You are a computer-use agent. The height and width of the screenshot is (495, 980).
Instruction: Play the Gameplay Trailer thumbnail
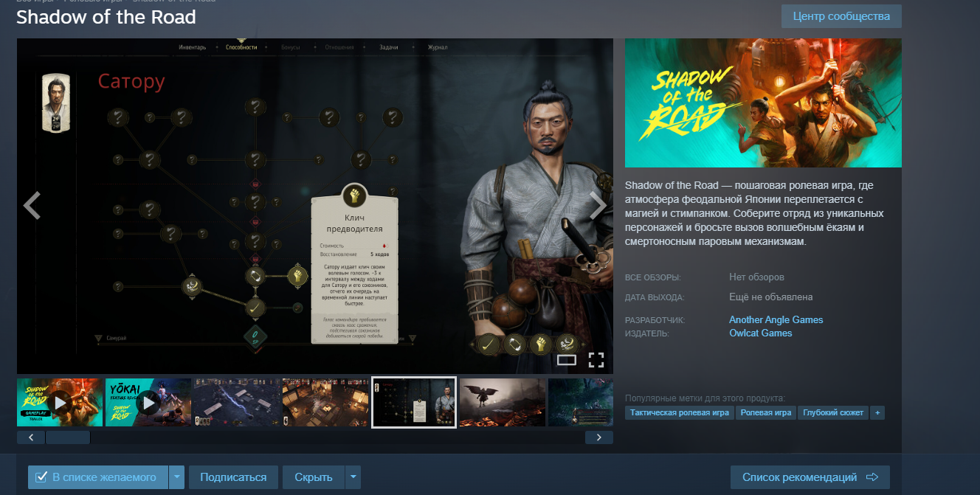[x=60, y=402]
